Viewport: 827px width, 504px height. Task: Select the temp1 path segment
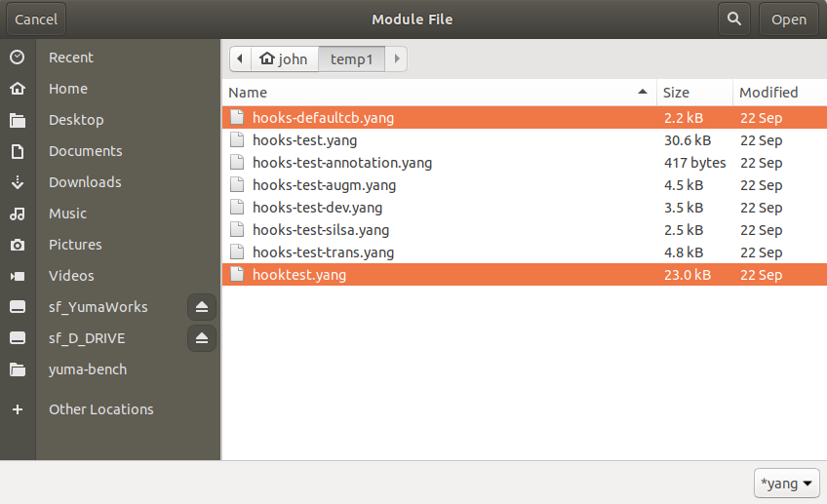pos(352,58)
